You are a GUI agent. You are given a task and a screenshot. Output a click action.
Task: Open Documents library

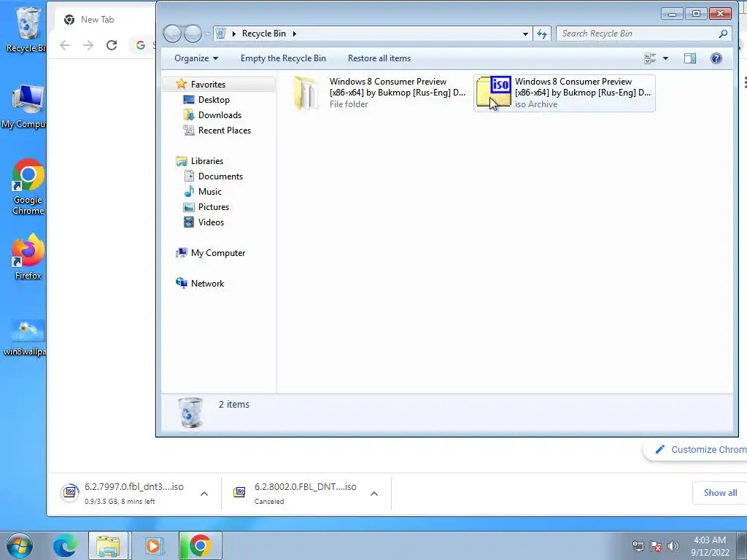pyautogui.click(x=220, y=176)
